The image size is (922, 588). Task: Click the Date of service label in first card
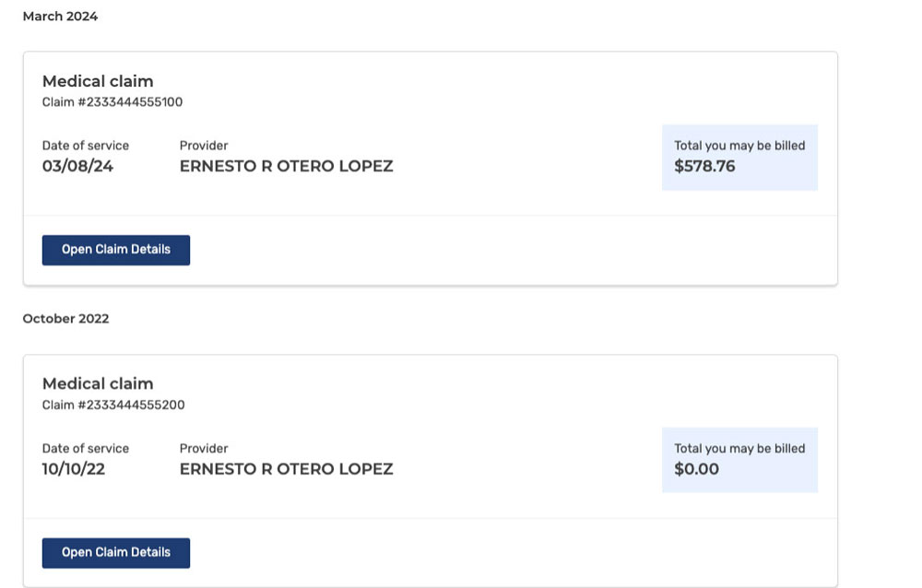click(85, 146)
